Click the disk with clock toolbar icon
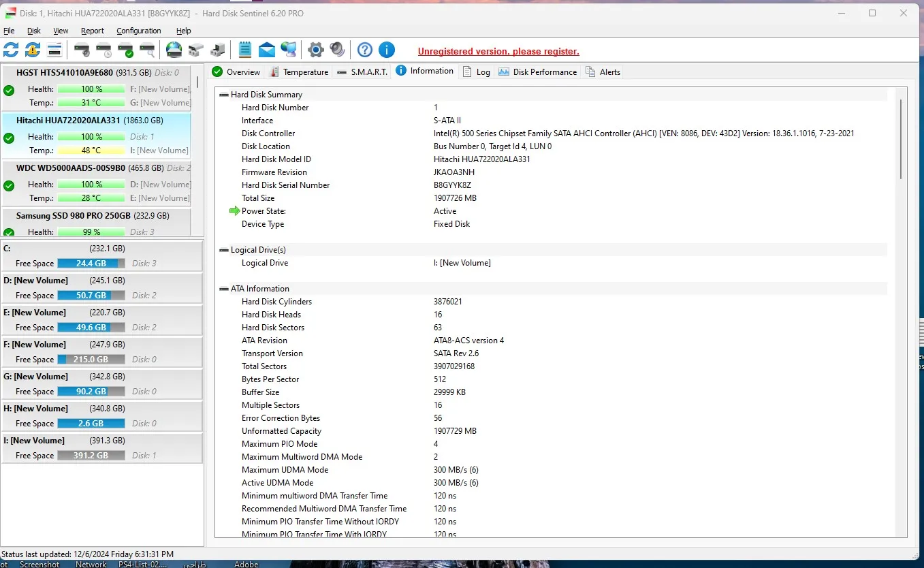 click(103, 50)
